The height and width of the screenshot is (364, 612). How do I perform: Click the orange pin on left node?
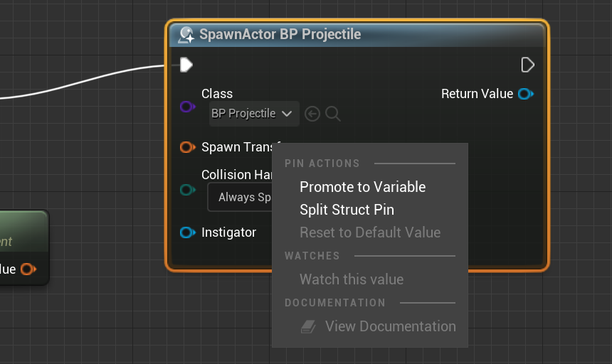point(28,269)
